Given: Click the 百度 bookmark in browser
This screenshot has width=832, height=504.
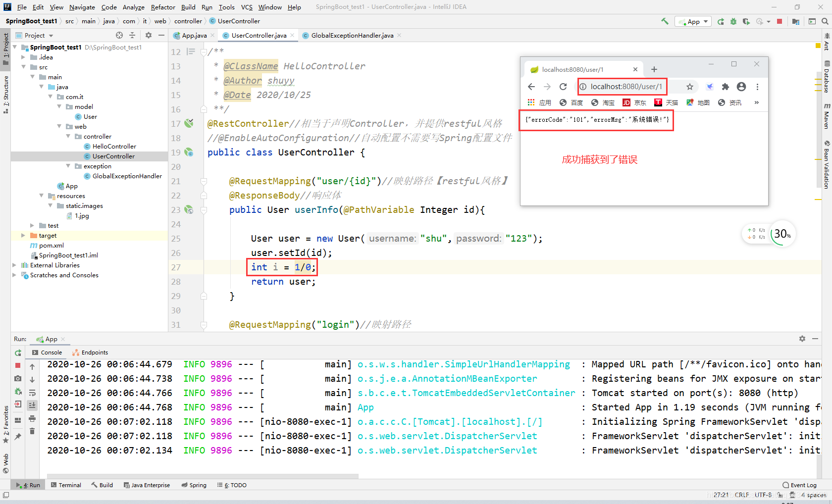Looking at the screenshot, I should pos(571,102).
